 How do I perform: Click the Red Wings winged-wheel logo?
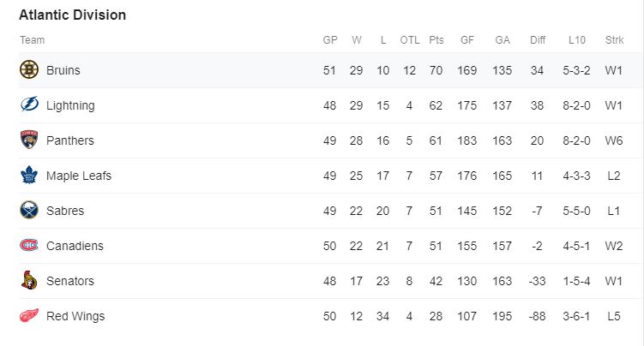(x=29, y=316)
